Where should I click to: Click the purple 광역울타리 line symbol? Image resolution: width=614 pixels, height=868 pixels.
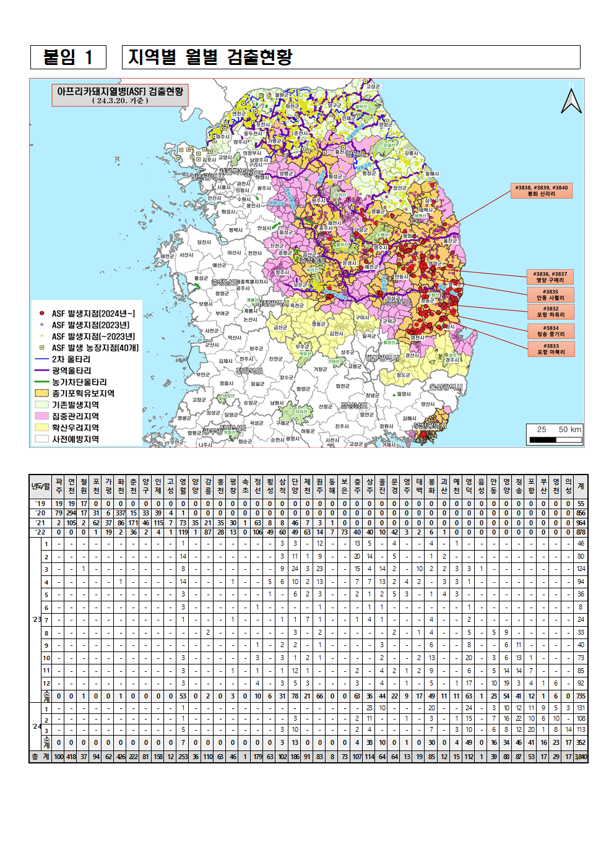41,371
